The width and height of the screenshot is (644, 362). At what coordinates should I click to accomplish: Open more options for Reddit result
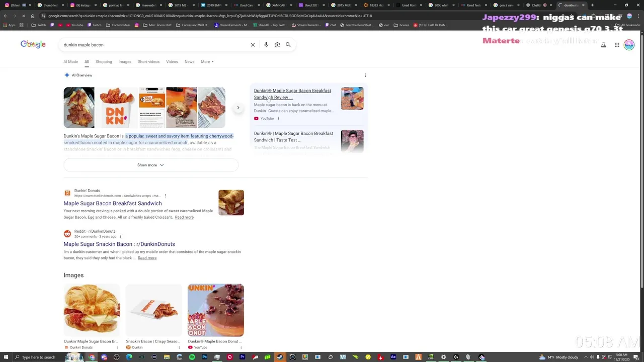[x=120, y=236]
